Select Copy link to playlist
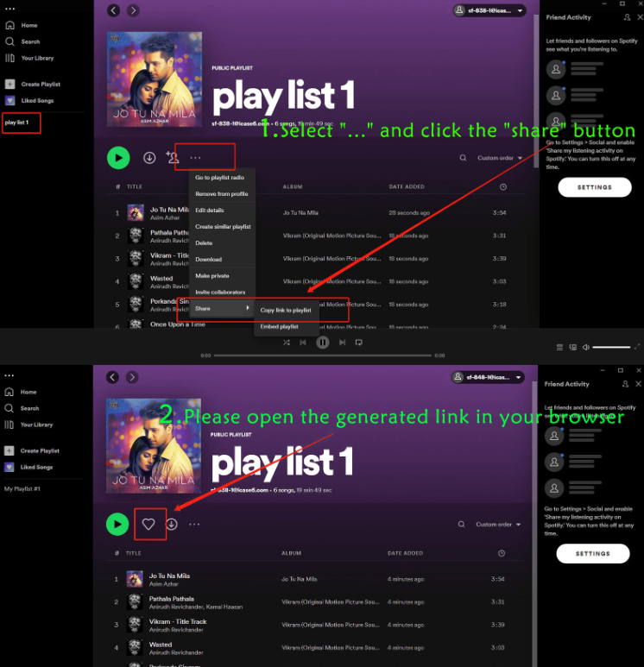 click(x=286, y=310)
